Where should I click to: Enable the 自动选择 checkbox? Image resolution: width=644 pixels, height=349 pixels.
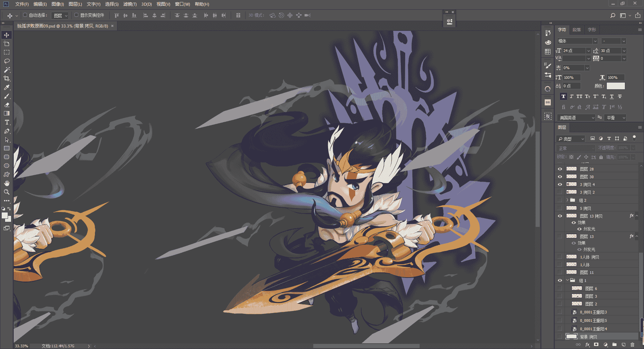click(25, 15)
